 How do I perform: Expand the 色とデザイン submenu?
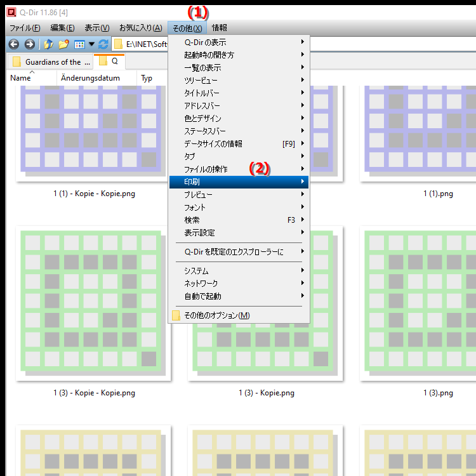239,118
